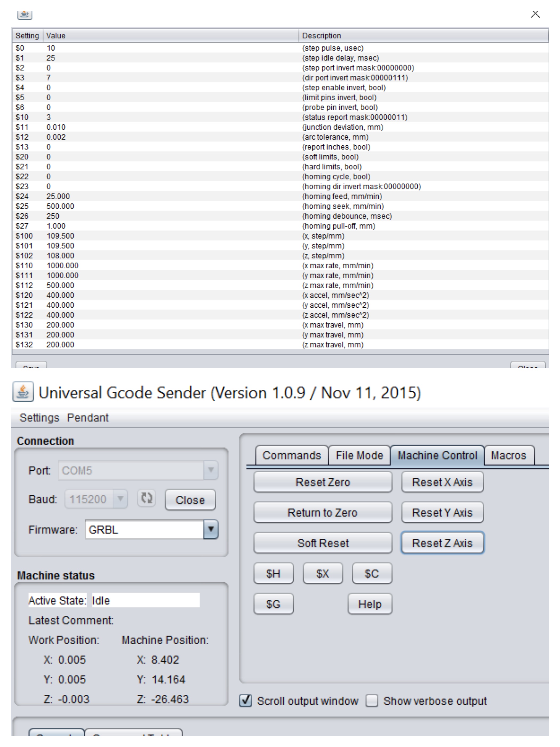The width and height of the screenshot is (560, 747).
Task: Click the Active State Idle field
Action: click(x=146, y=600)
